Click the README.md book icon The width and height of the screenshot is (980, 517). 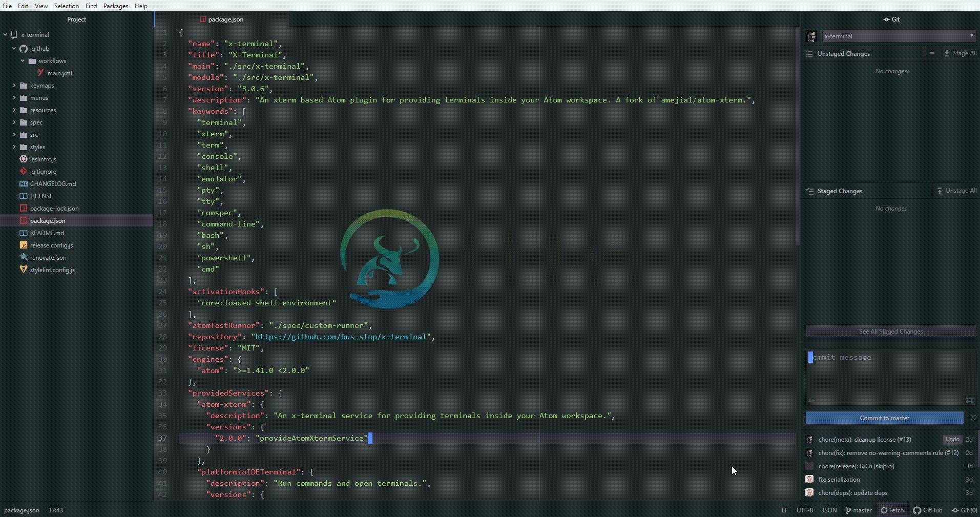[24, 233]
